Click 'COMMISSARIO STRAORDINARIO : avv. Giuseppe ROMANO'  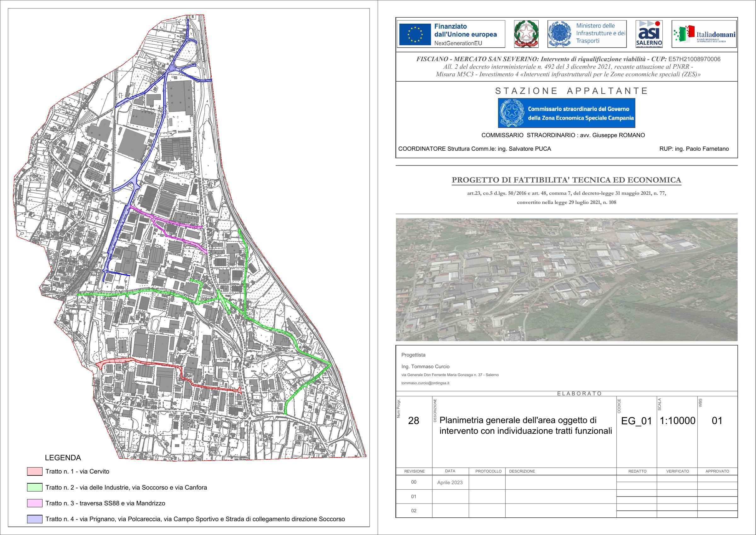pyautogui.click(x=563, y=135)
